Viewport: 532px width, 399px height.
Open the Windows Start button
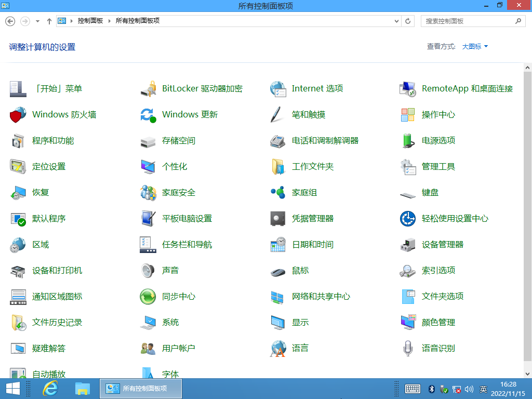click(13, 389)
